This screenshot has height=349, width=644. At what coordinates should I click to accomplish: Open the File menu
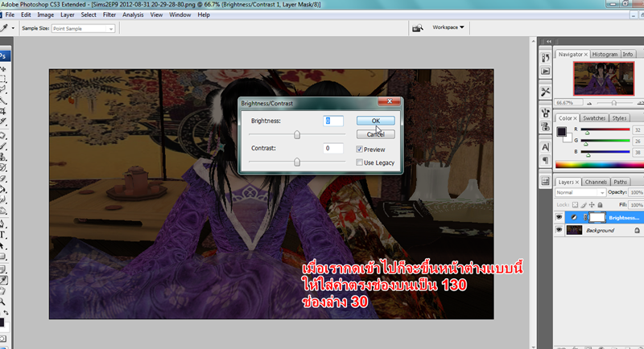[10, 14]
